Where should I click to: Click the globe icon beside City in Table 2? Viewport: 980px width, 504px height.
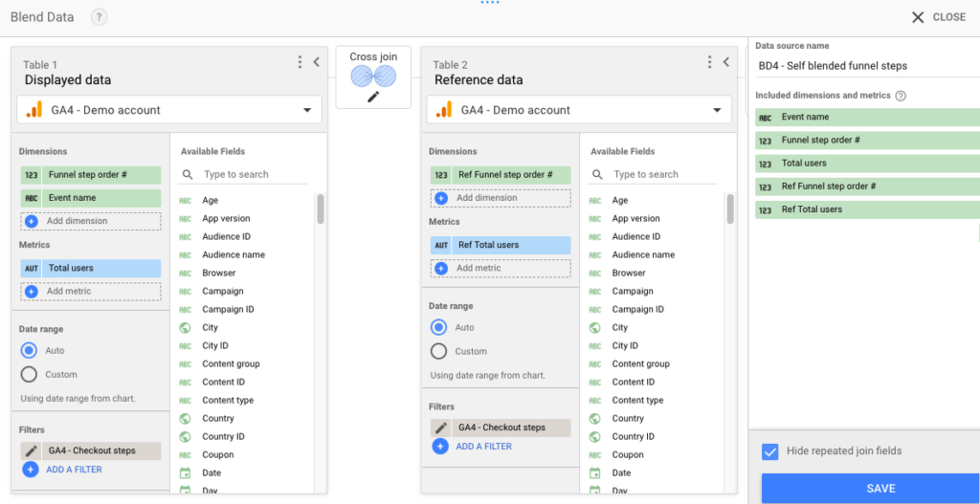pyautogui.click(x=595, y=327)
